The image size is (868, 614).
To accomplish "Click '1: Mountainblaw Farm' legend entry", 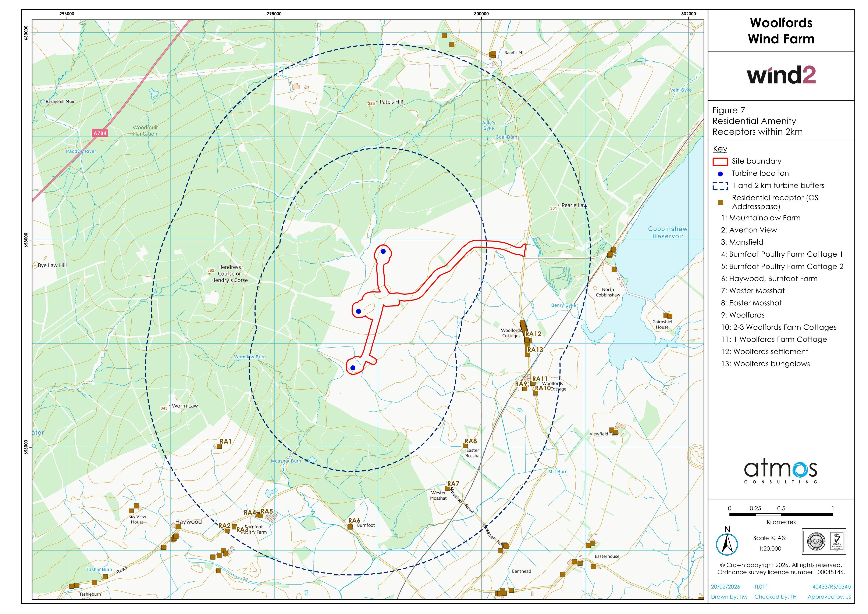I will pyautogui.click(x=761, y=218).
